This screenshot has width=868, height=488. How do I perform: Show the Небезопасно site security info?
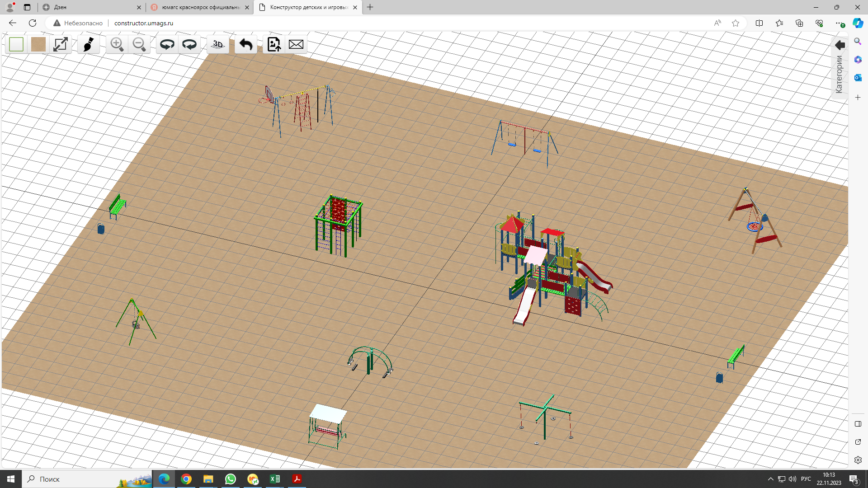78,23
